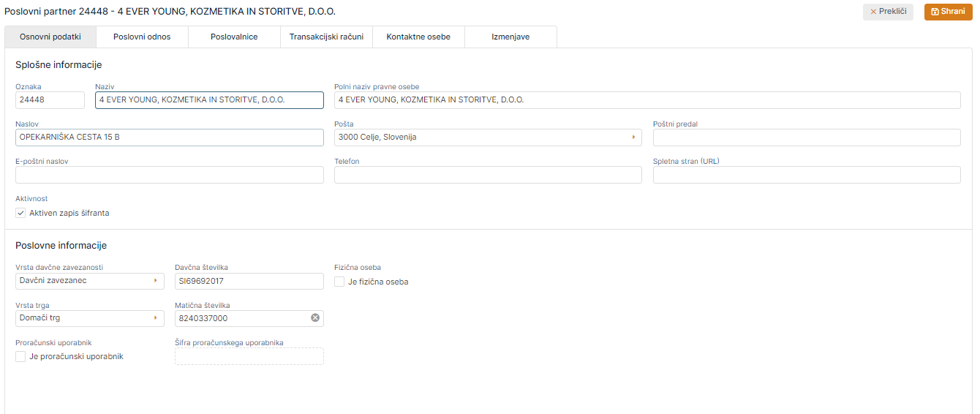
Task: Focus the Telefon input field
Action: coord(488,175)
